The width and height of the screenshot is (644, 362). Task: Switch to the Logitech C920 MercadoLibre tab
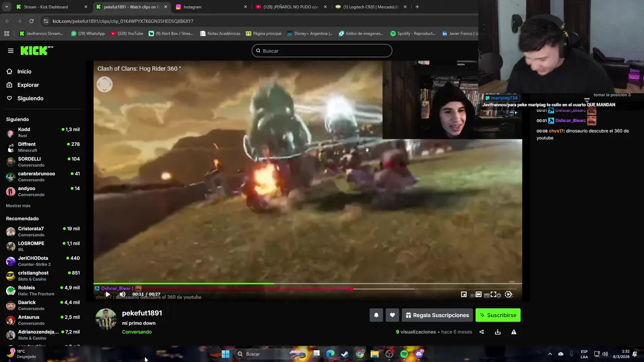(371, 7)
